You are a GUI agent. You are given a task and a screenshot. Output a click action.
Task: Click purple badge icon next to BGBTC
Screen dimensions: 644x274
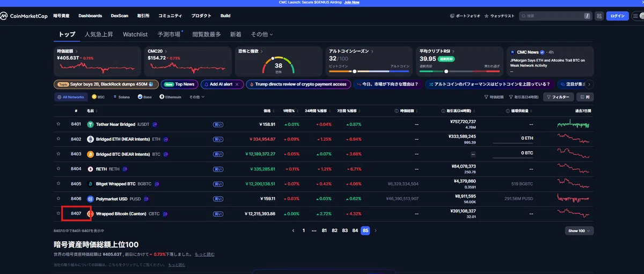[158, 184]
